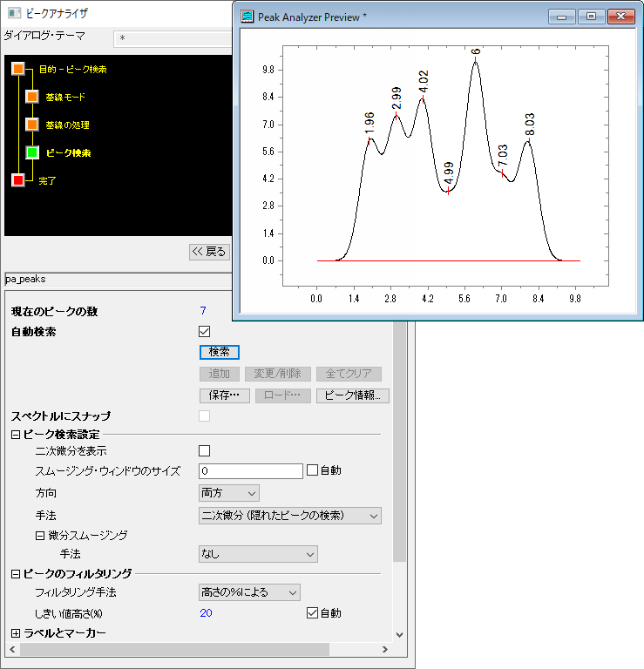The height and width of the screenshot is (669, 644).
Task: Click the horizontal scrollbar thumb of settings panel
Action: click(x=174, y=649)
